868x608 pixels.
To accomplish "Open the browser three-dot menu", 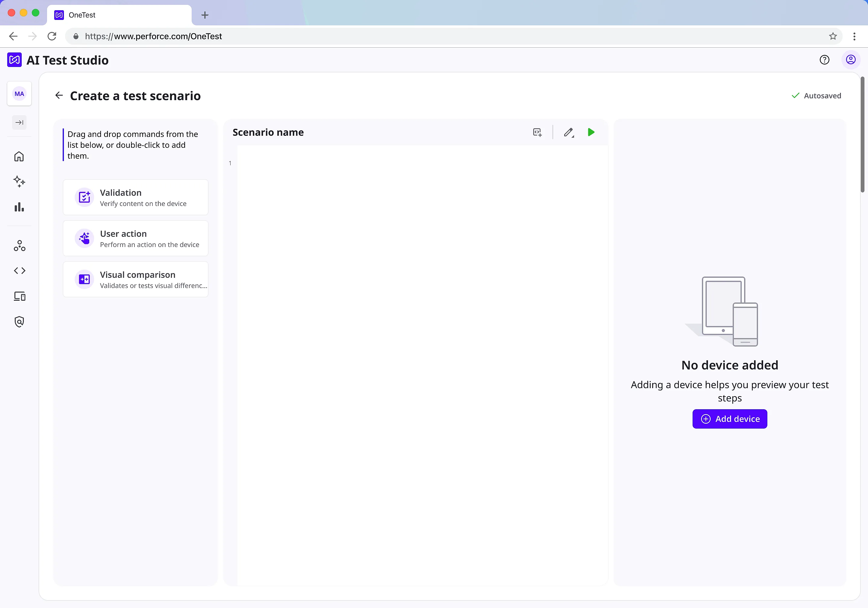I will (x=854, y=36).
